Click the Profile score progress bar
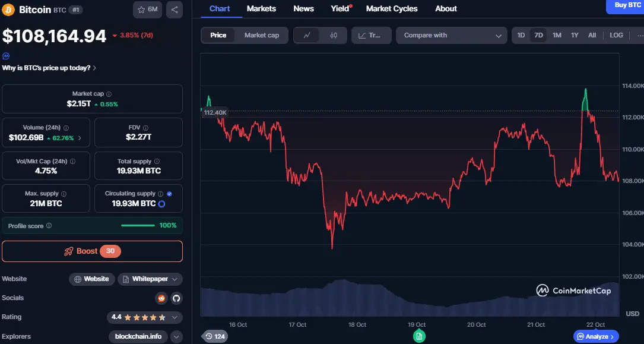 pyautogui.click(x=137, y=226)
